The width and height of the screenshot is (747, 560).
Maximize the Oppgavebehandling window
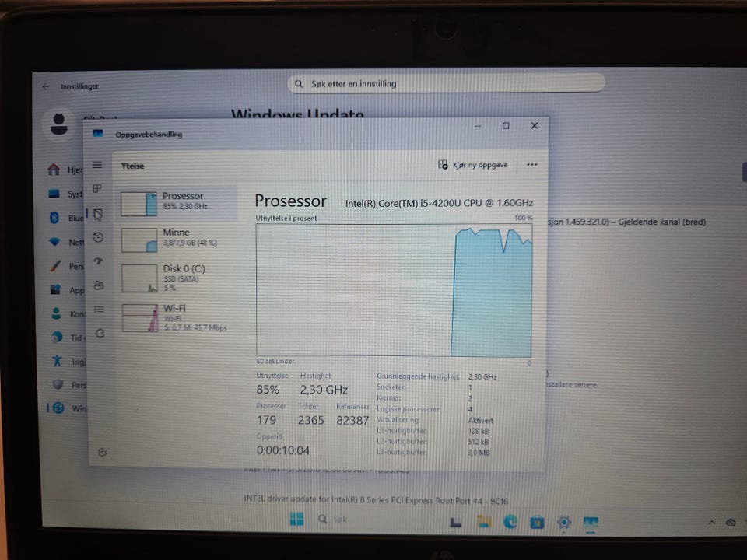[x=506, y=126]
